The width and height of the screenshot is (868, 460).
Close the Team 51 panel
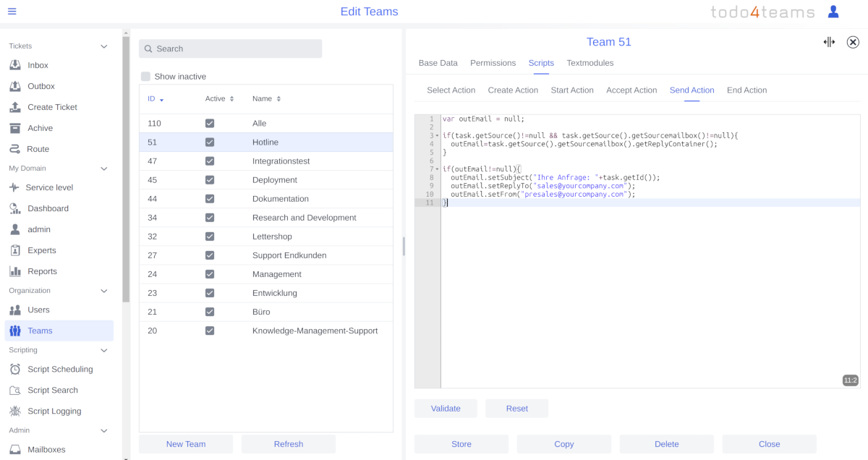tap(853, 42)
